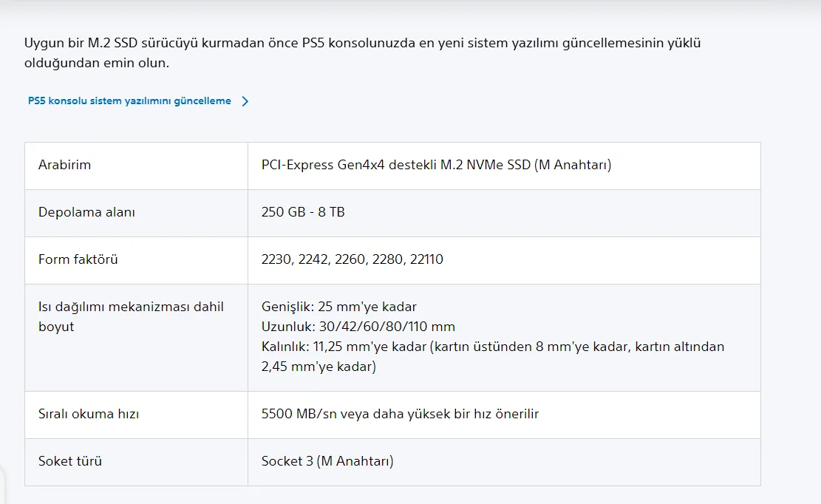Select the Genişlik: 25 mm'ye kadar line
Screen dimensions: 821x504
339,307
